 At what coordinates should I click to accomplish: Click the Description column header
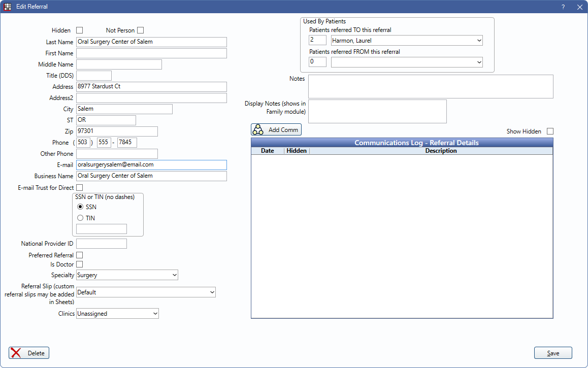441,151
